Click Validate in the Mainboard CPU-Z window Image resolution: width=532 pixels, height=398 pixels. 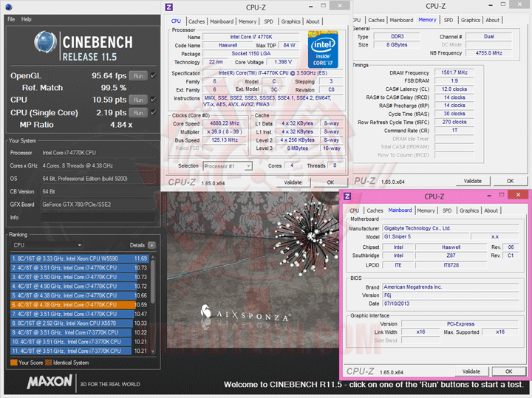[471, 371]
